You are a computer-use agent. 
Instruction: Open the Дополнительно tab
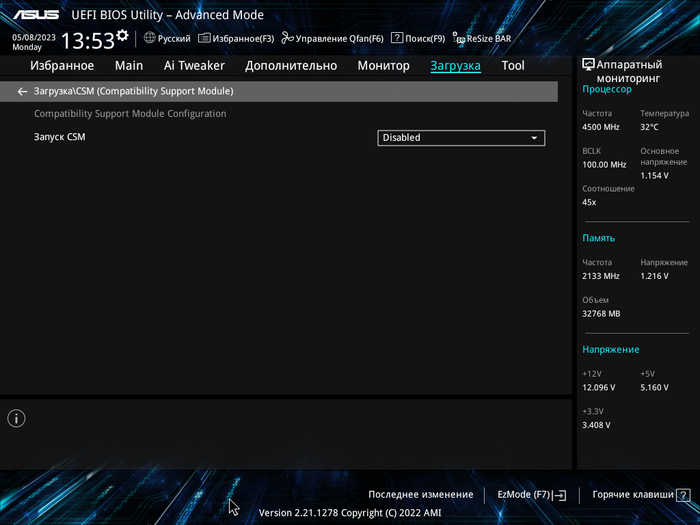[x=291, y=66]
